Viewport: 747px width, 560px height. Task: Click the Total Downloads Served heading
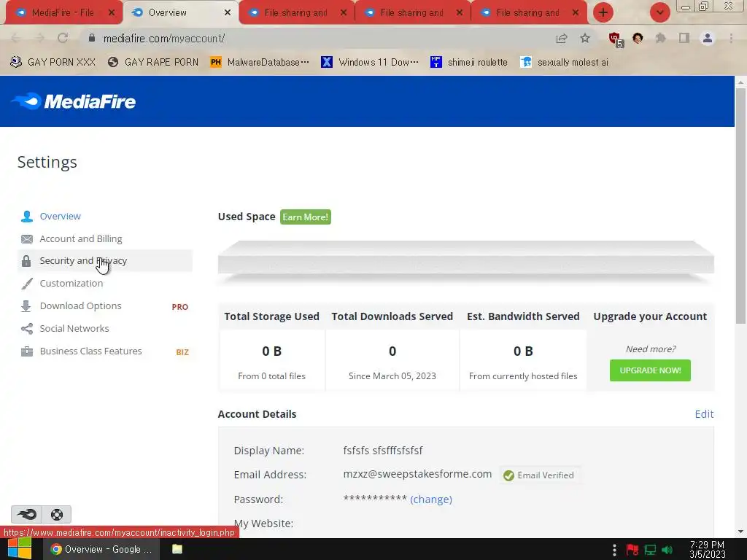(x=392, y=316)
